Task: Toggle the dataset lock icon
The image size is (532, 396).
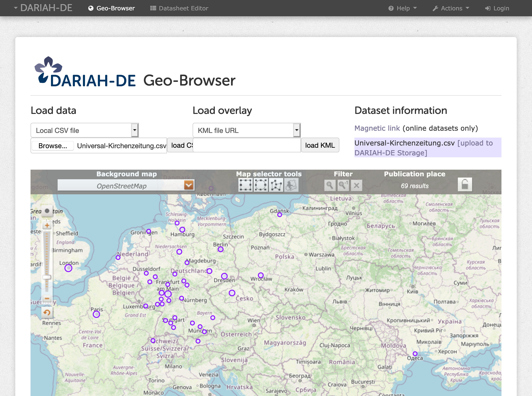Action: pyautogui.click(x=465, y=185)
